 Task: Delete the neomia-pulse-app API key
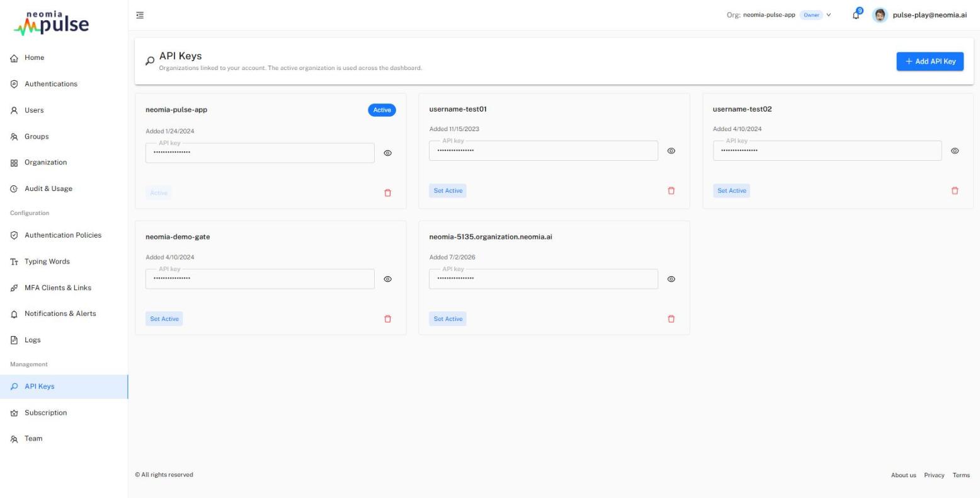tap(387, 193)
